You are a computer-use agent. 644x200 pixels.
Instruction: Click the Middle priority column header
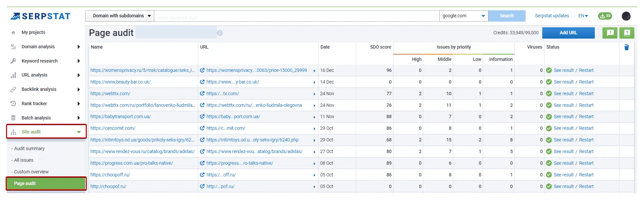coord(445,59)
